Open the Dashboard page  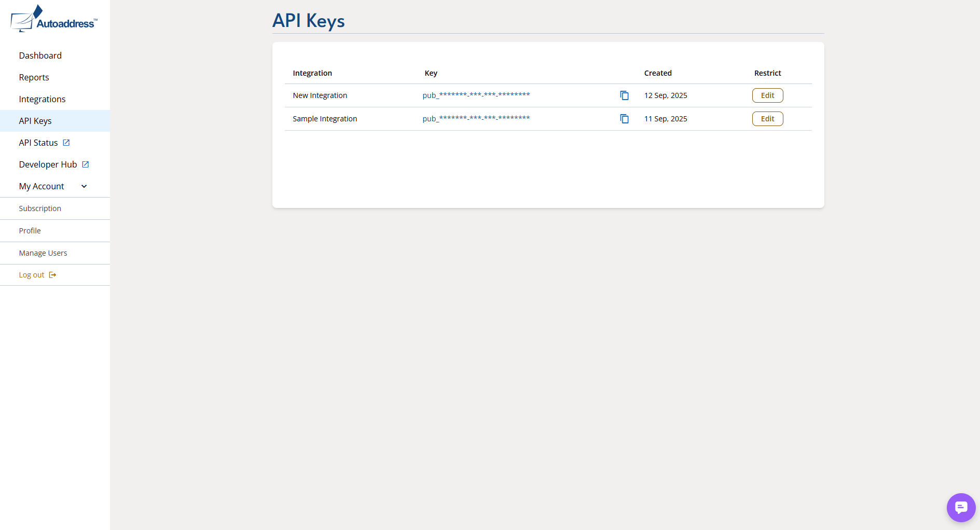(40, 55)
